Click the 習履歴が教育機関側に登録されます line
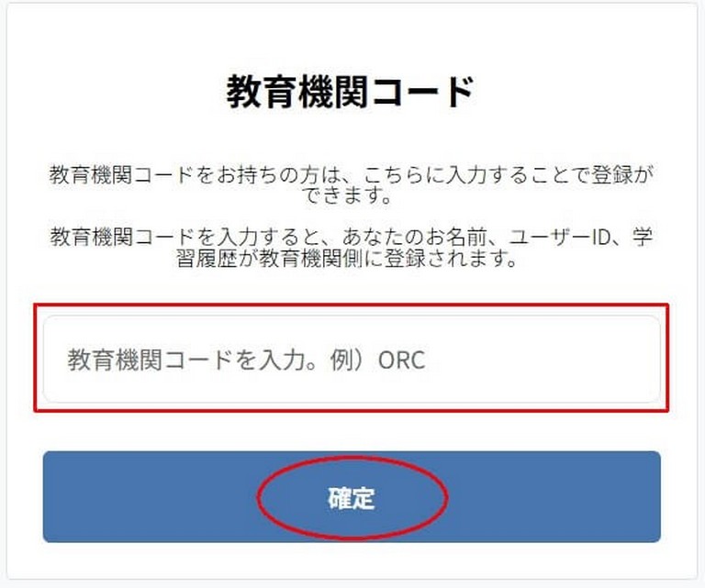 346,259
